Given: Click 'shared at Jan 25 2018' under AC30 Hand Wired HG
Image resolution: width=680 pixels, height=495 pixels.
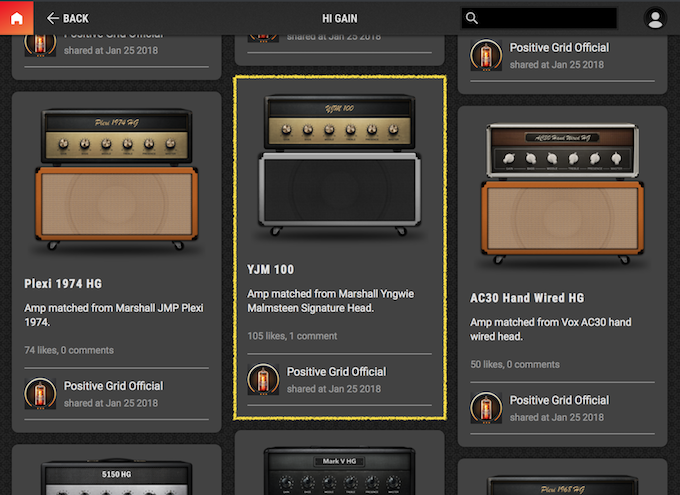Looking at the screenshot, I should (x=556, y=417).
